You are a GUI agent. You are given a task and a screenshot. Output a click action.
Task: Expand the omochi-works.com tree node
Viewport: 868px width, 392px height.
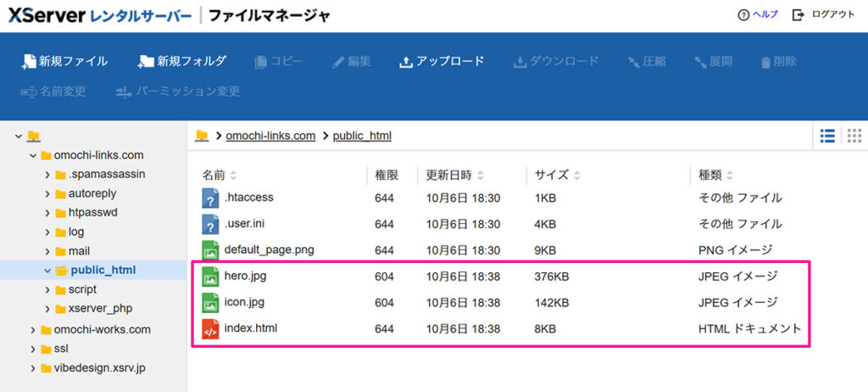coord(33,329)
